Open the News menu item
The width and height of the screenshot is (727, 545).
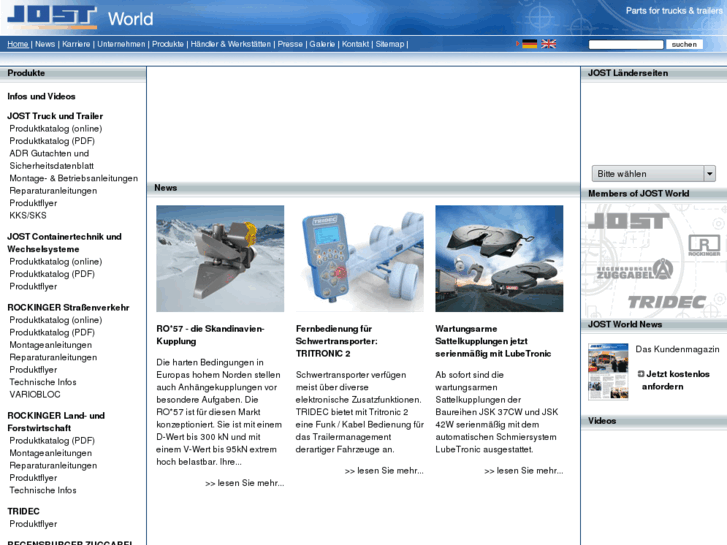coord(45,44)
